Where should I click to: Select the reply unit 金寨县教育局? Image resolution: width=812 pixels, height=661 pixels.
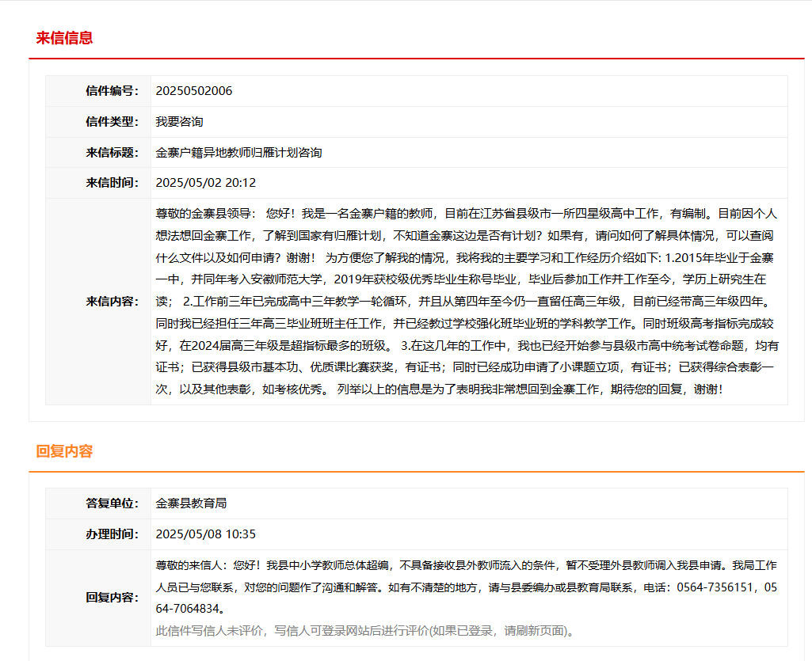coord(191,503)
